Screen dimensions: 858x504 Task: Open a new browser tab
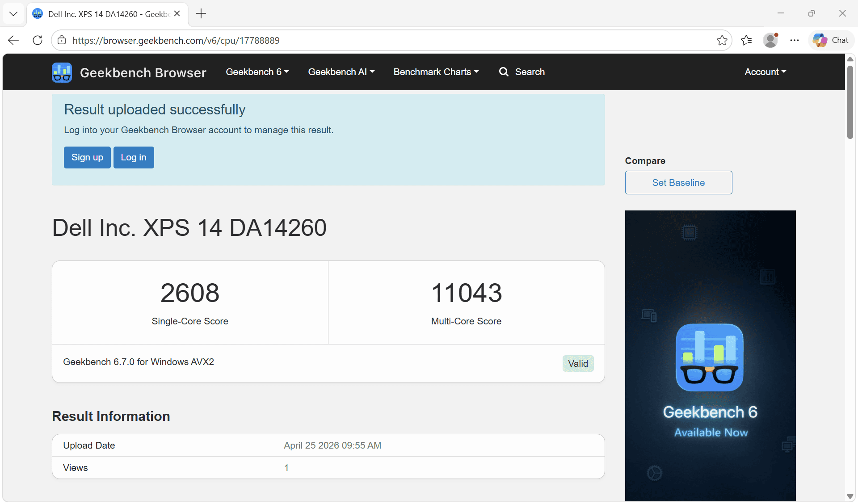click(201, 14)
